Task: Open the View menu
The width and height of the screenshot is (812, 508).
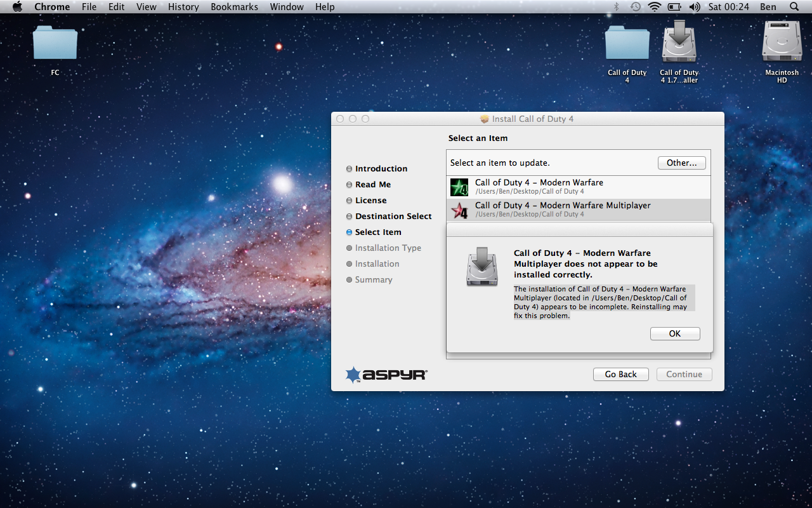Action: click(147, 7)
